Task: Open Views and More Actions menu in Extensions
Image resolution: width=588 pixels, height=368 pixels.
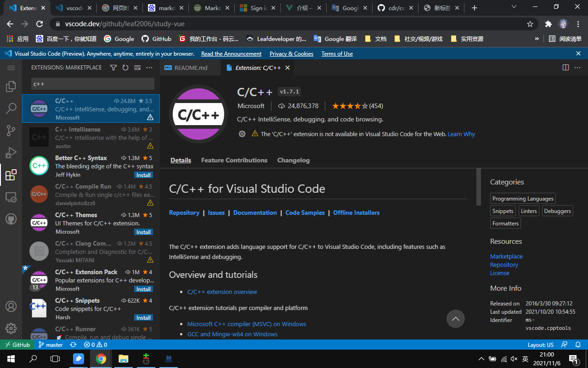Action: pos(149,68)
